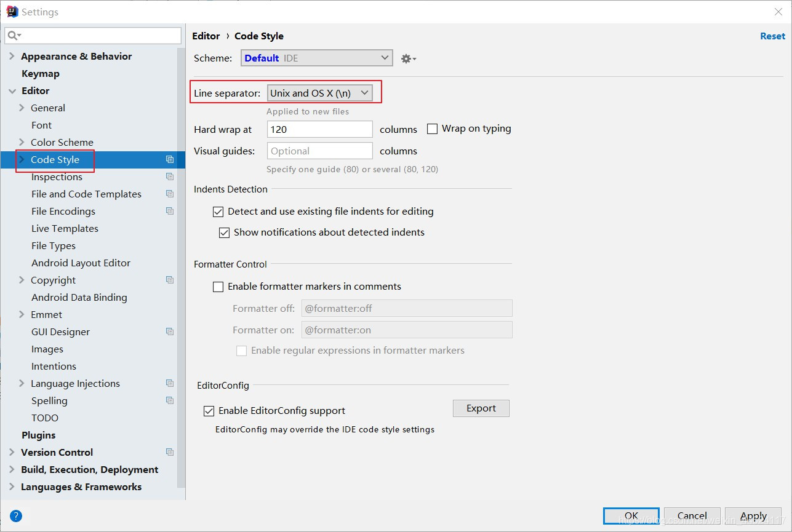Click the help question mark icon
Viewport: 792px width, 532px height.
[16, 516]
